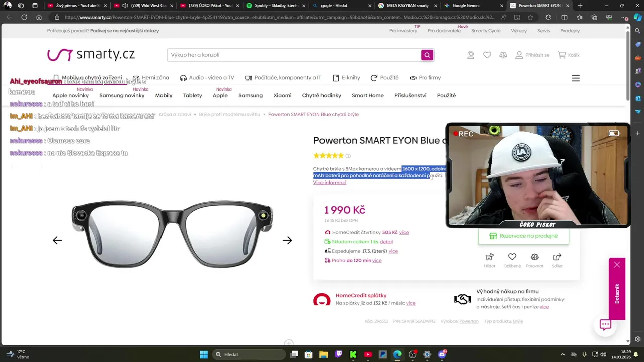The width and height of the screenshot is (644, 362).
Task: Click the smart glasses product image
Action: coord(172,233)
